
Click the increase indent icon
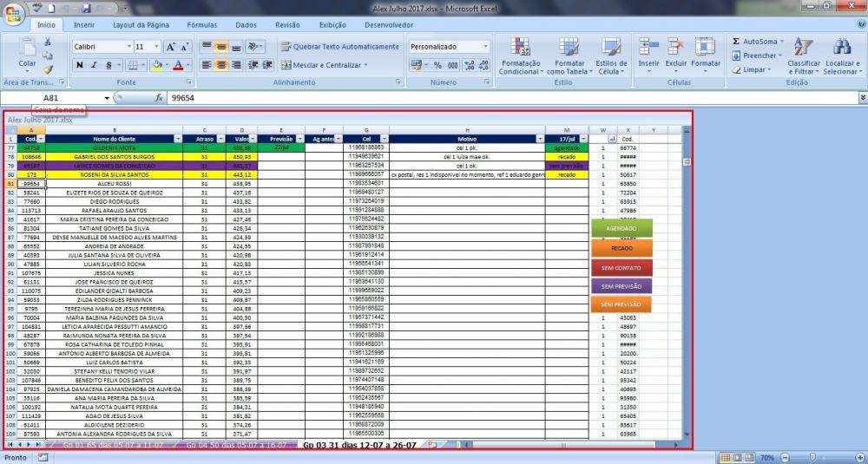pyautogui.click(x=267, y=65)
